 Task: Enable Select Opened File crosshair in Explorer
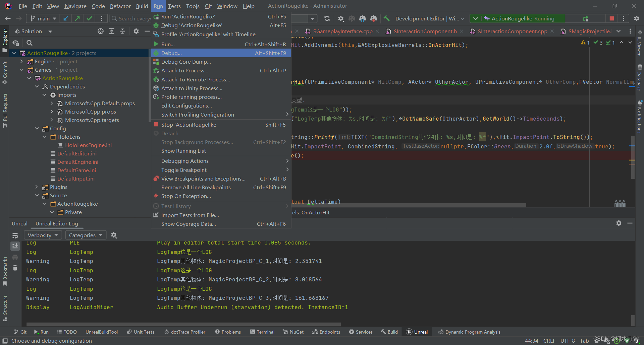(x=100, y=31)
